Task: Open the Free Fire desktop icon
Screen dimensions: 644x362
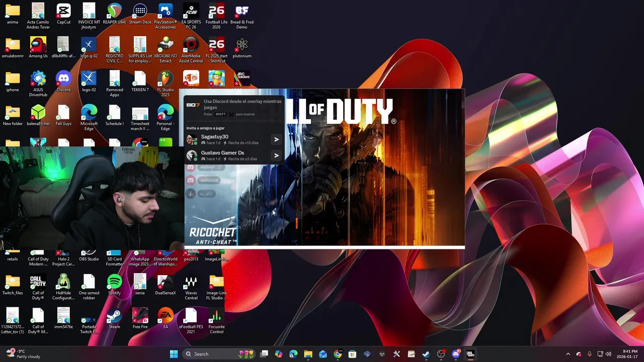Action: [140, 318]
